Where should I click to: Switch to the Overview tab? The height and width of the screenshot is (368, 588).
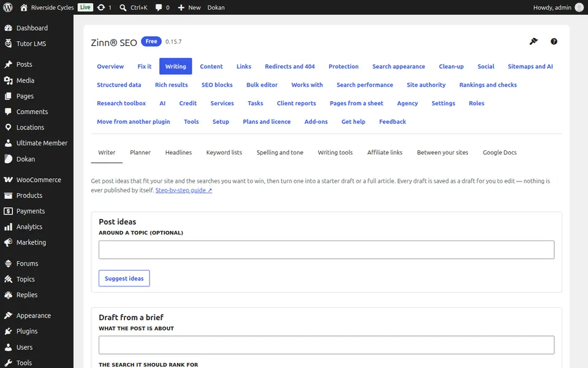[110, 66]
